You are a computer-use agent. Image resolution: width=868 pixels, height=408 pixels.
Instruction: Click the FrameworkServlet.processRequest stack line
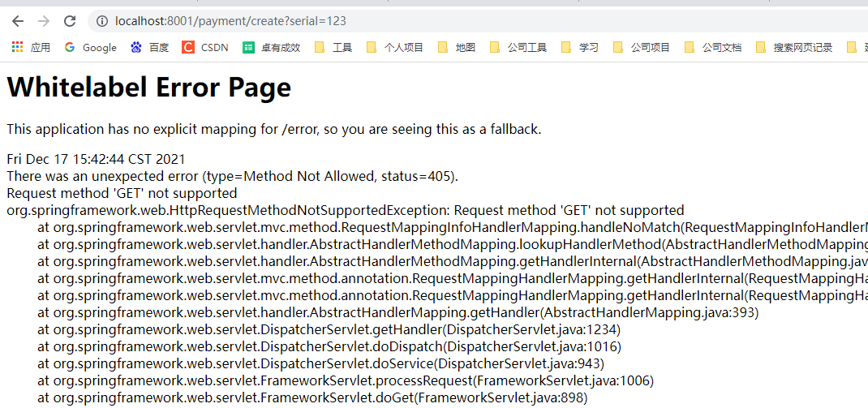[x=346, y=381]
